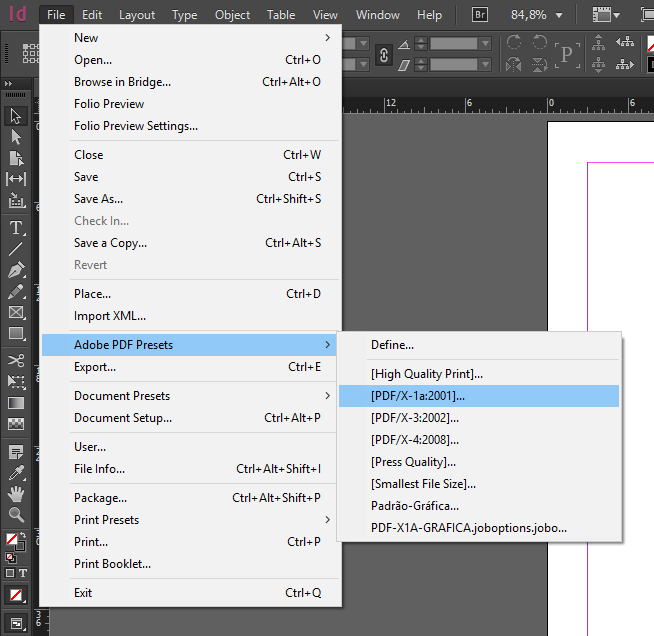Toggle formatting affects container button
Screen dimensions: 654x636
(10, 573)
